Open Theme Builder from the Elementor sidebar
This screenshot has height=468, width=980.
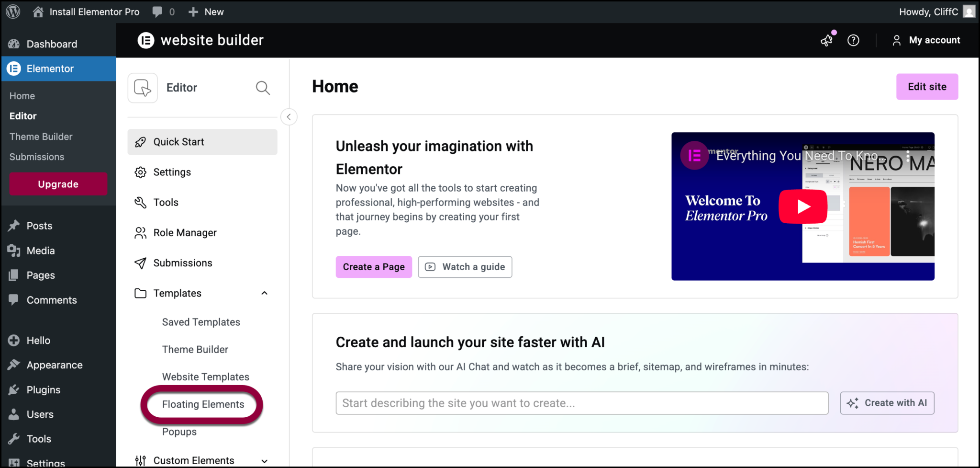pos(41,136)
